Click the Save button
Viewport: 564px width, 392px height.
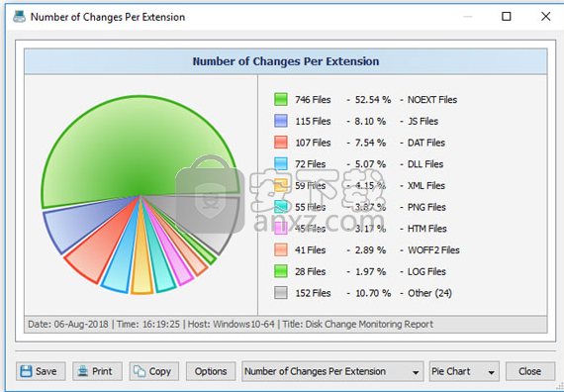click(x=41, y=371)
